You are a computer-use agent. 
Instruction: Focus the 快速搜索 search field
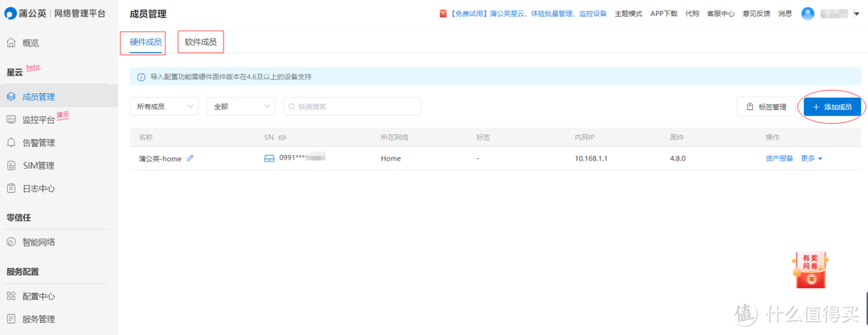coord(352,107)
